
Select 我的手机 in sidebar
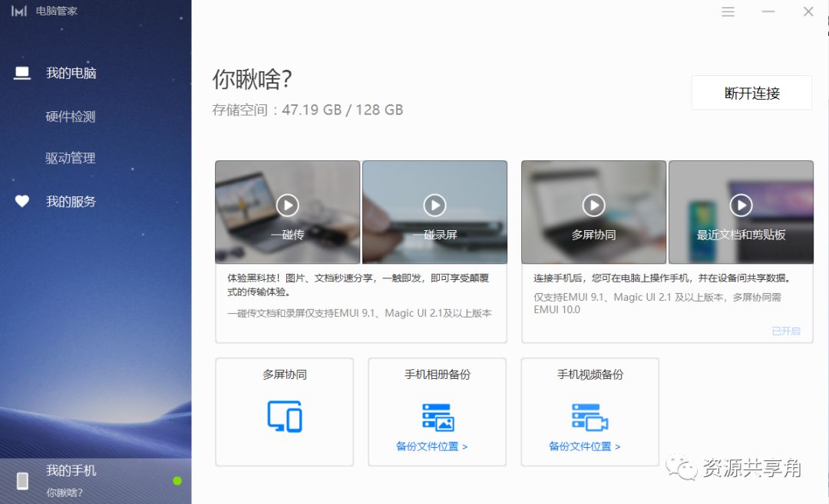(71, 470)
